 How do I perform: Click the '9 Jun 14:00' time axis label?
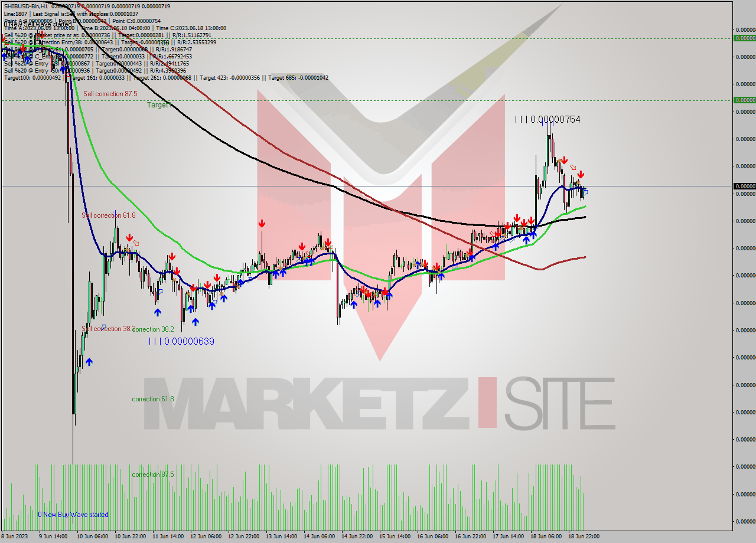click(x=53, y=536)
